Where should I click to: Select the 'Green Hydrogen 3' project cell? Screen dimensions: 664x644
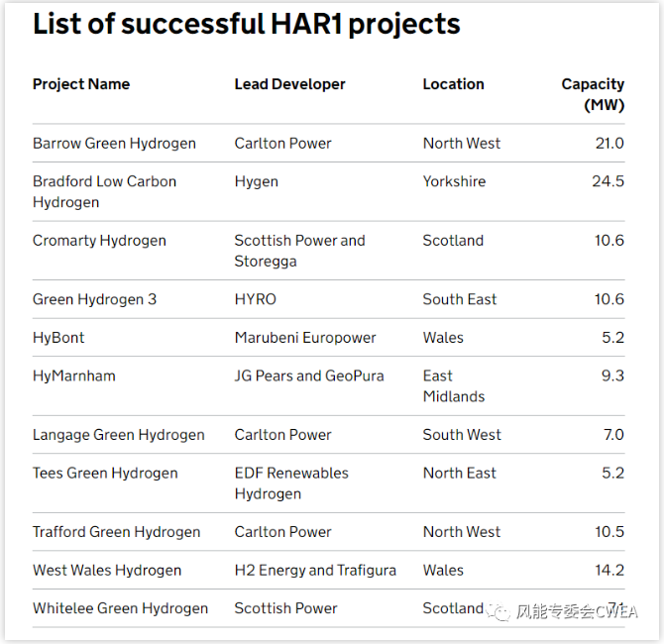[x=95, y=299]
